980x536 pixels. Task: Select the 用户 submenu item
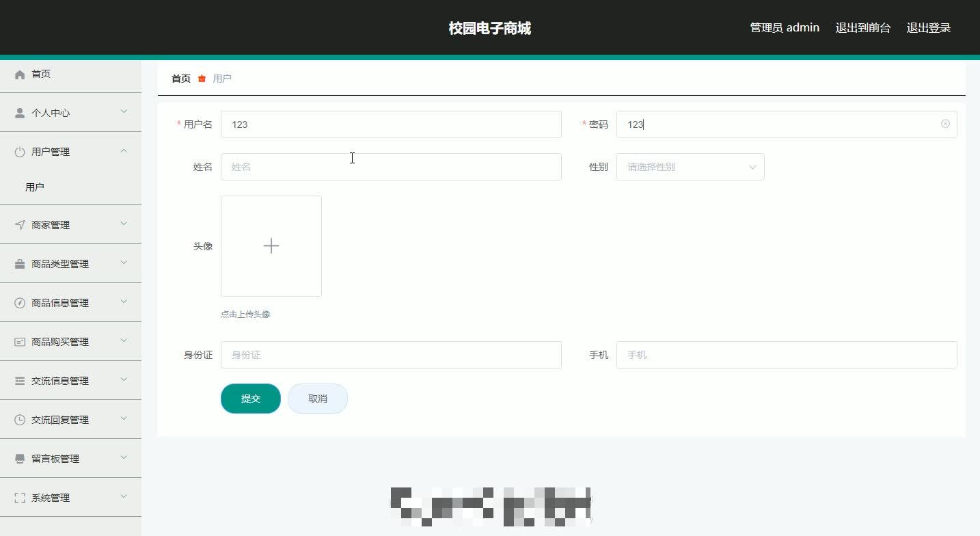click(x=35, y=187)
